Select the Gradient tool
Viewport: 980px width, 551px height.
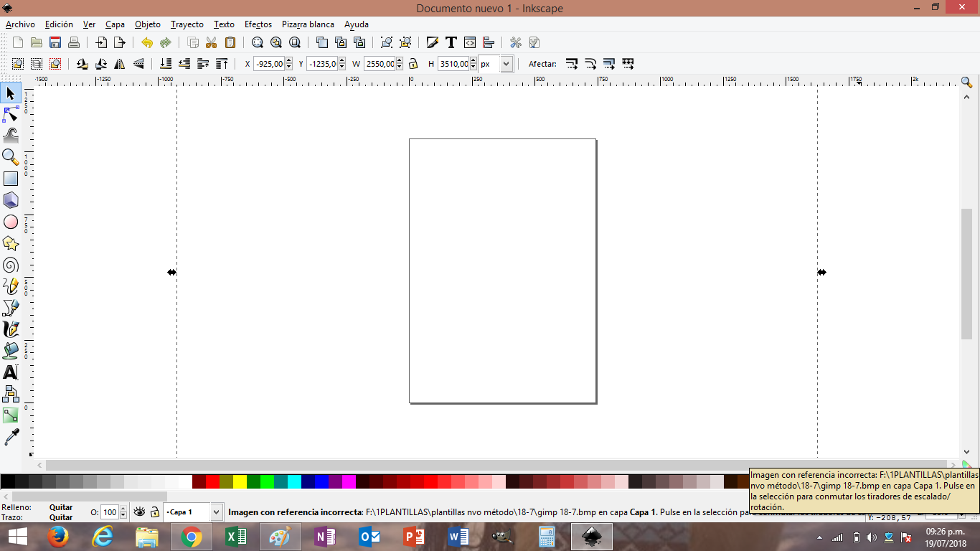click(11, 415)
